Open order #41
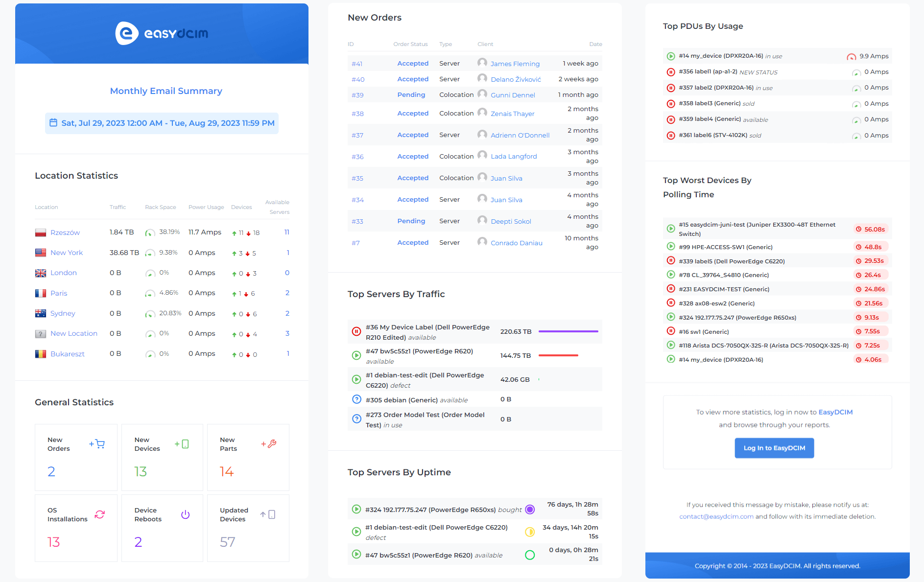924x582 pixels. (357, 64)
